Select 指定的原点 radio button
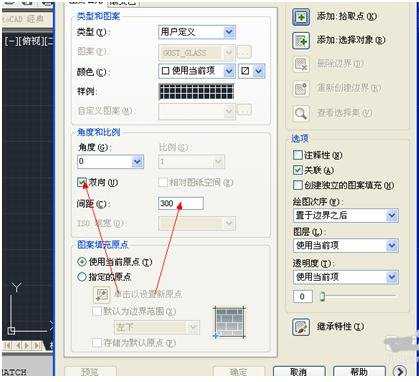Screen dimensions: 419x382 82,277
